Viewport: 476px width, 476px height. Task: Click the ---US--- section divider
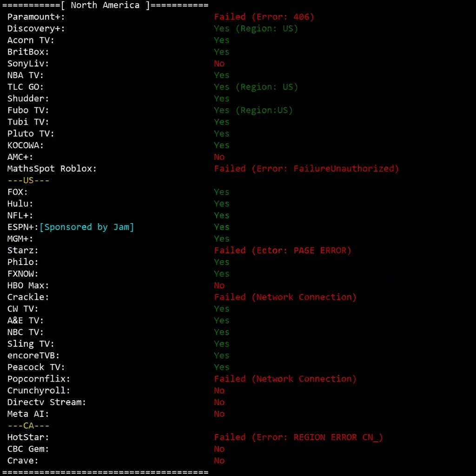click(x=28, y=180)
